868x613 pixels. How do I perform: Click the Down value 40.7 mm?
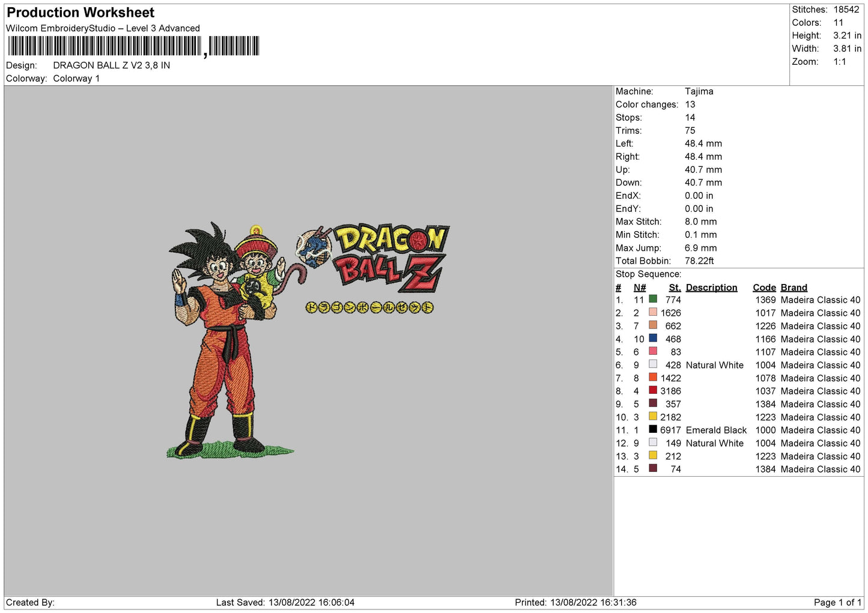(x=703, y=183)
